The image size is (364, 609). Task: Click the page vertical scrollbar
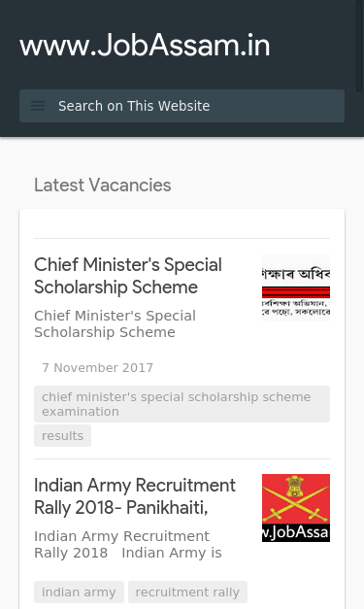[x=360, y=46]
